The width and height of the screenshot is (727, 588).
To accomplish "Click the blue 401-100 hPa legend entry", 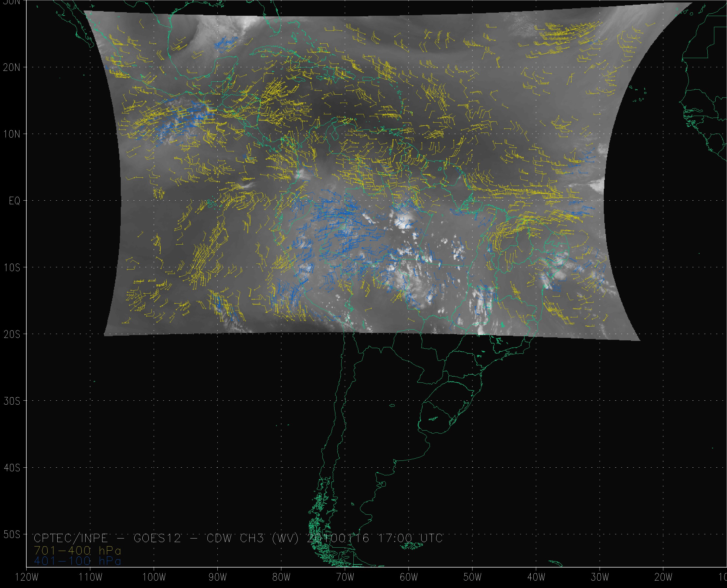I will [x=77, y=561].
